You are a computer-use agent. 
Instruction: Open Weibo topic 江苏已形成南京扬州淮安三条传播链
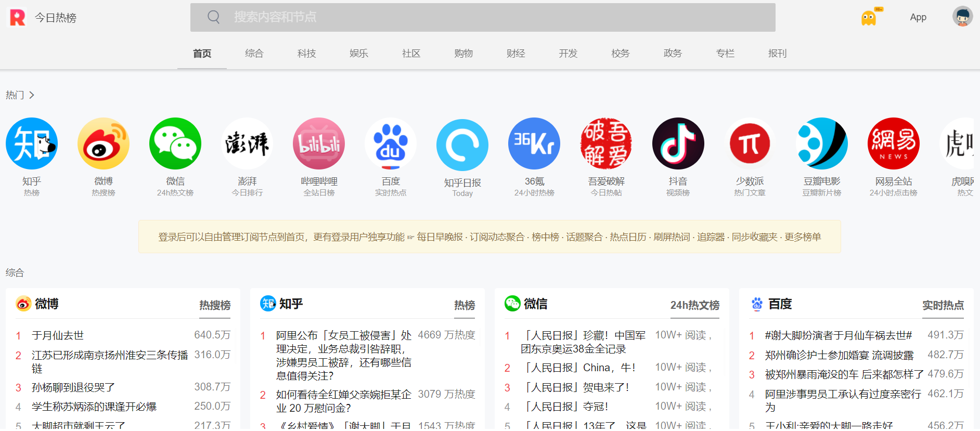[x=110, y=361]
